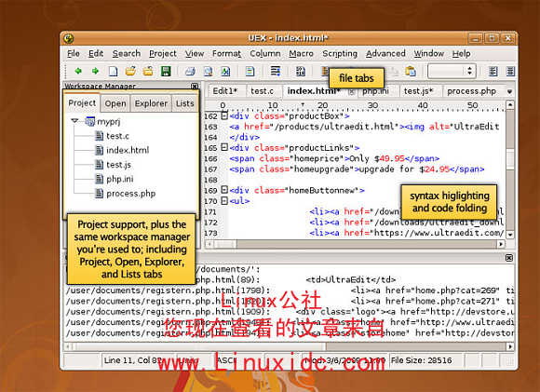
Task: Open the Help menu
Action: (x=461, y=54)
